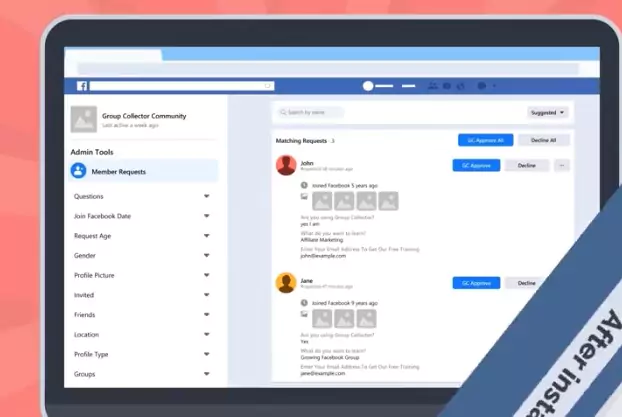Click the browser address bar
Image resolution: width=622 pixels, height=417 pixels.
(328, 69)
